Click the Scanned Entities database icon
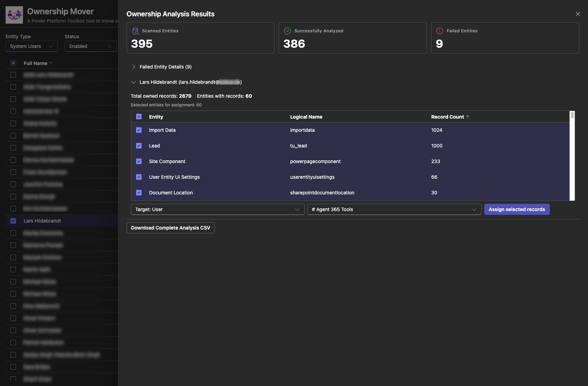This screenshot has height=386, width=588. pos(136,31)
